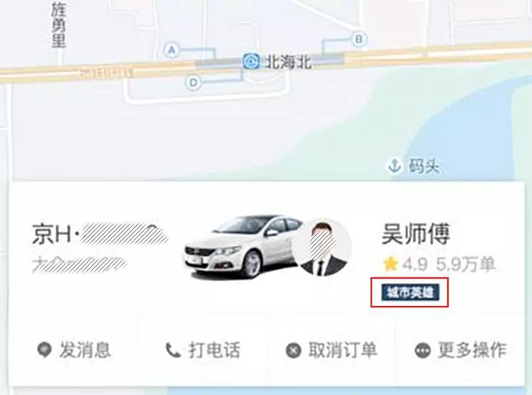532x395 pixels.
Task: Tap the 取消订单 label
Action: 343,350
